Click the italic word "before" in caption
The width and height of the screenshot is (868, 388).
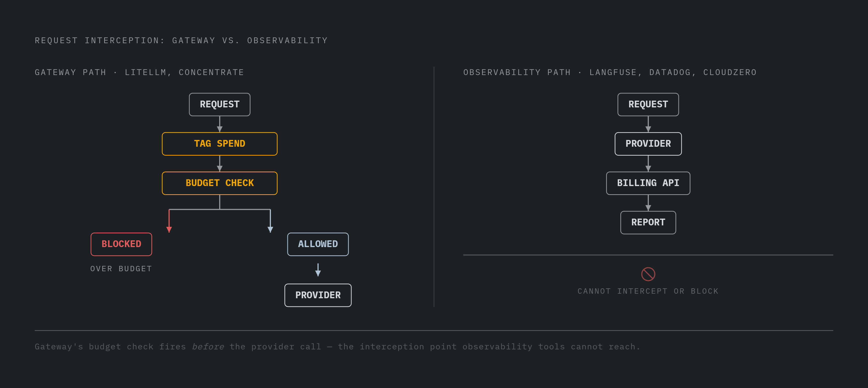coord(208,346)
